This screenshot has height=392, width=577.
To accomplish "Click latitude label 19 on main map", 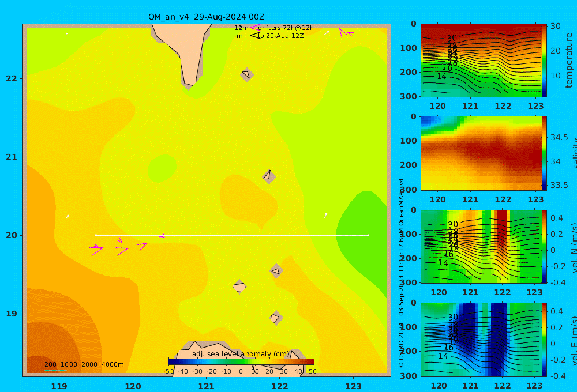I will pyautogui.click(x=12, y=314).
